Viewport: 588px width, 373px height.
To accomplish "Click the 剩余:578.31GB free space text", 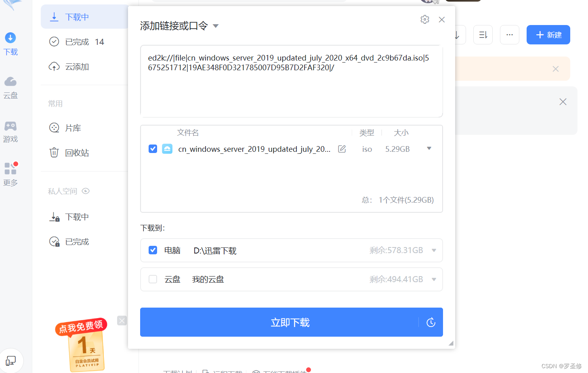I will 396,250.
